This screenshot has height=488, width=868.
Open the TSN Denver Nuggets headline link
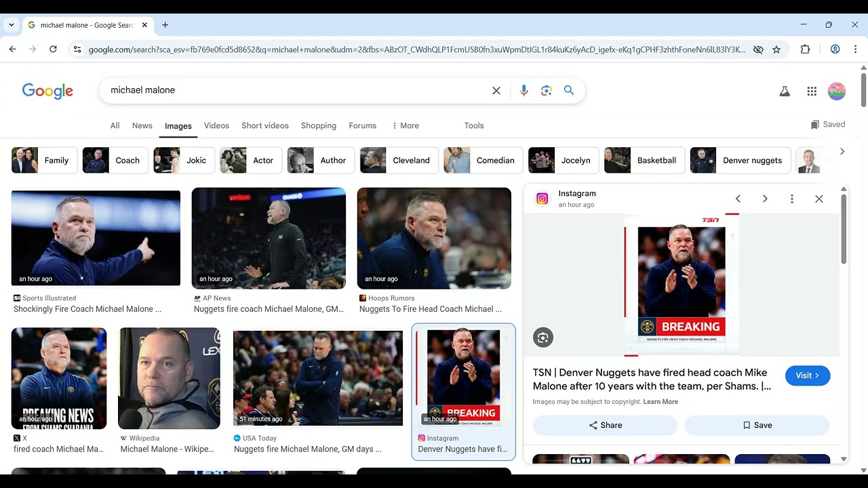(x=652, y=380)
